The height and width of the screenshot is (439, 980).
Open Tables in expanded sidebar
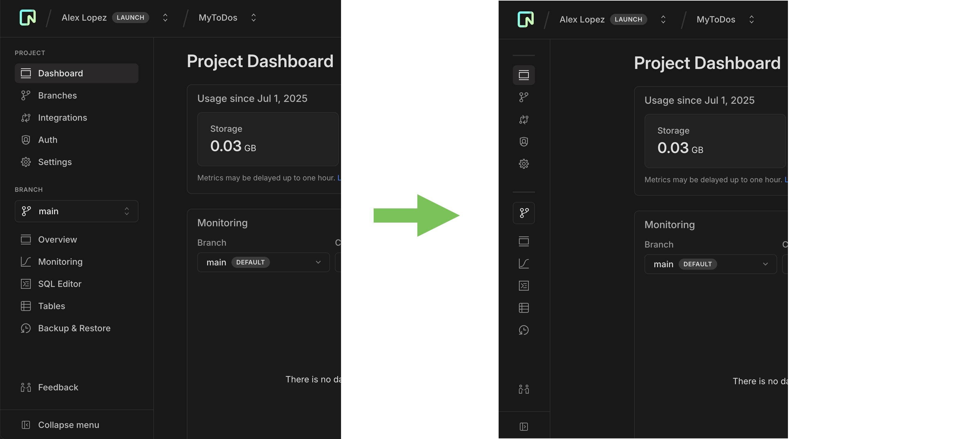click(x=76, y=306)
